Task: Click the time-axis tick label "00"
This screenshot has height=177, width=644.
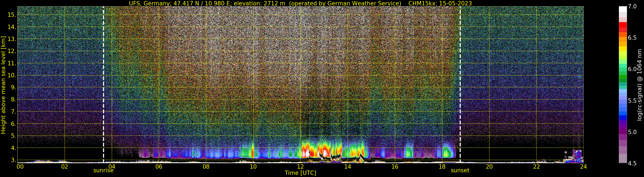Action: [20, 166]
